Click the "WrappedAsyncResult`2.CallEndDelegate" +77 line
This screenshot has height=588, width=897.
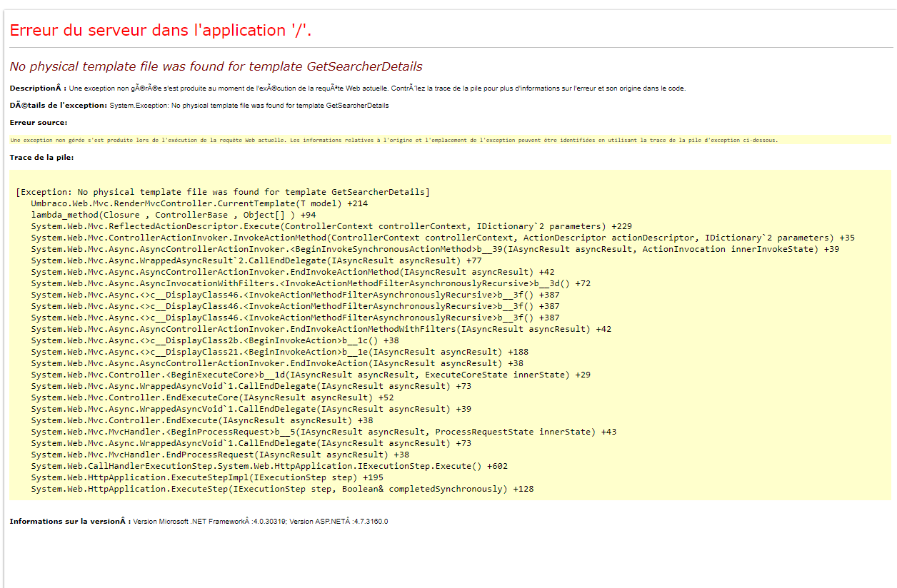coord(256,260)
